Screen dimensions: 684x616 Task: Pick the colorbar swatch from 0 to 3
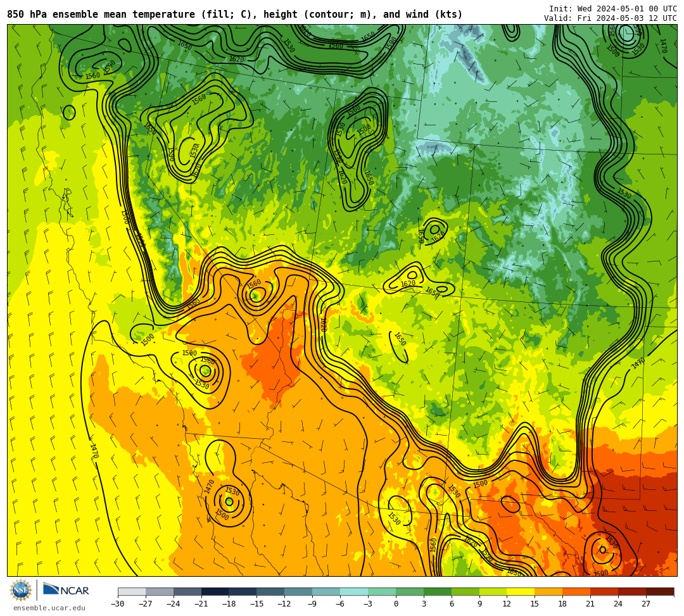[x=410, y=591]
